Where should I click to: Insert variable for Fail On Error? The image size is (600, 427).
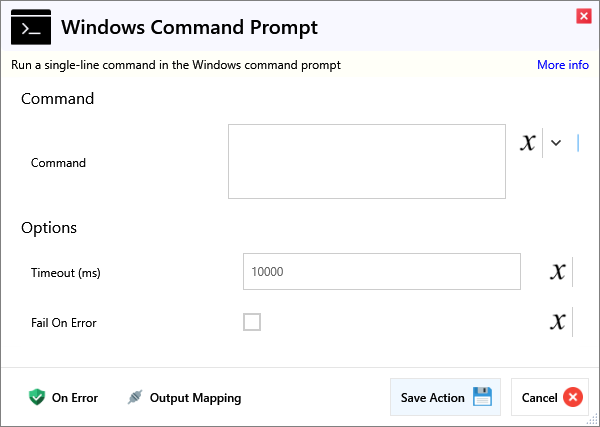pyautogui.click(x=558, y=322)
